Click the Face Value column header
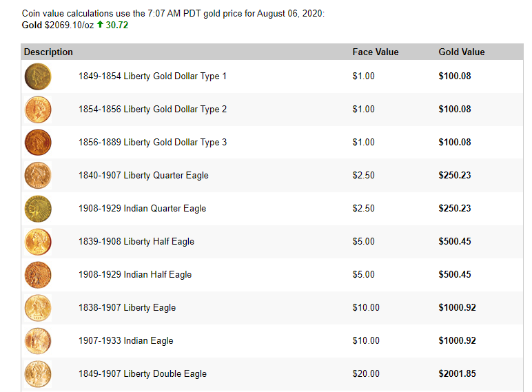 375,52
